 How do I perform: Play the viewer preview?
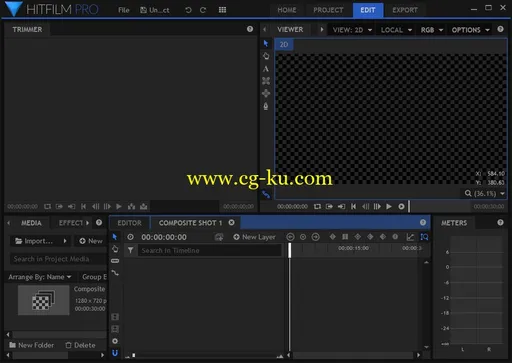389,207
